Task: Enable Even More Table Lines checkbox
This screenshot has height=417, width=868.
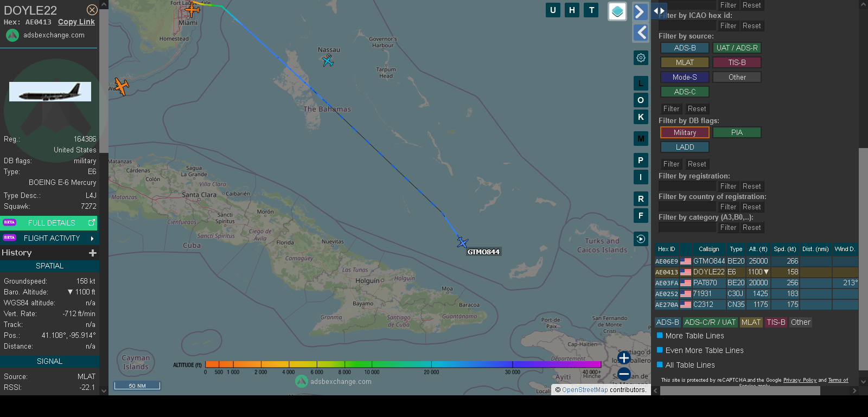Action: coord(660,350)
